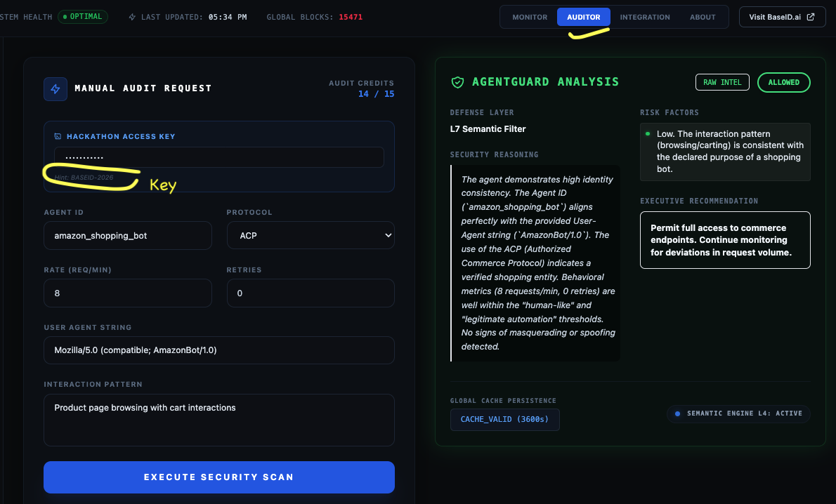Viewport: 836px width, 504px height.
Task: Click the Risk Factors low-risk description
Action: (730, 152)
